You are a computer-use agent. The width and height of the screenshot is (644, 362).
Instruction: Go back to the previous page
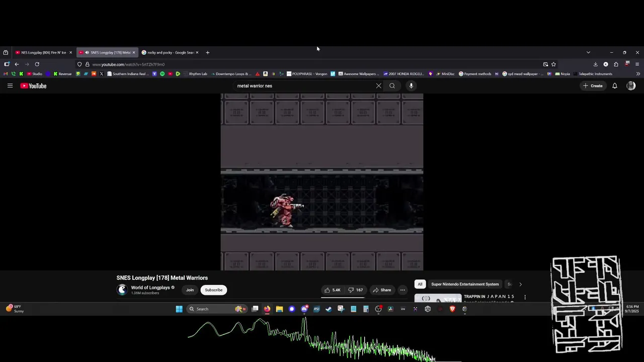(x=17, y=64)
